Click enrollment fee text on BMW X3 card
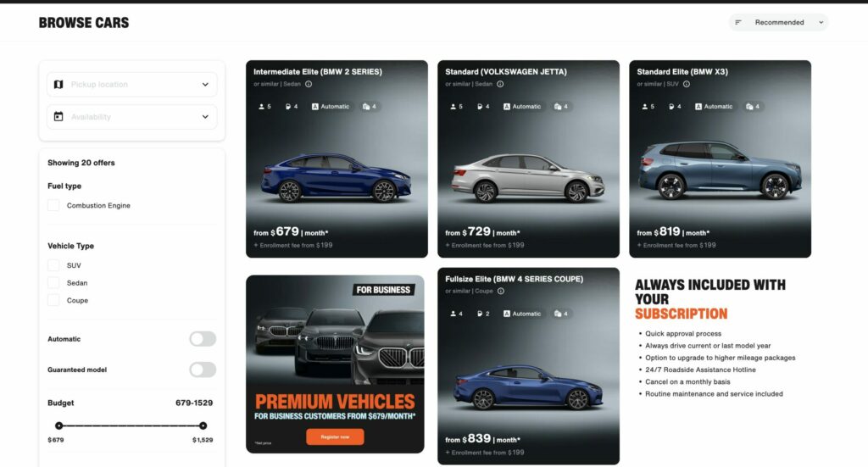The width and height of the screenshot is (868, 467). [x=676, y=245]
